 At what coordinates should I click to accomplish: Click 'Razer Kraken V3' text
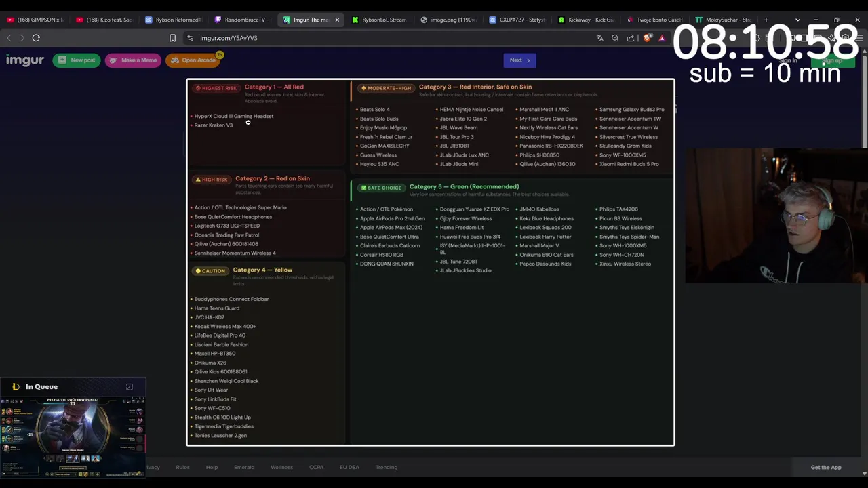[214, 125]
